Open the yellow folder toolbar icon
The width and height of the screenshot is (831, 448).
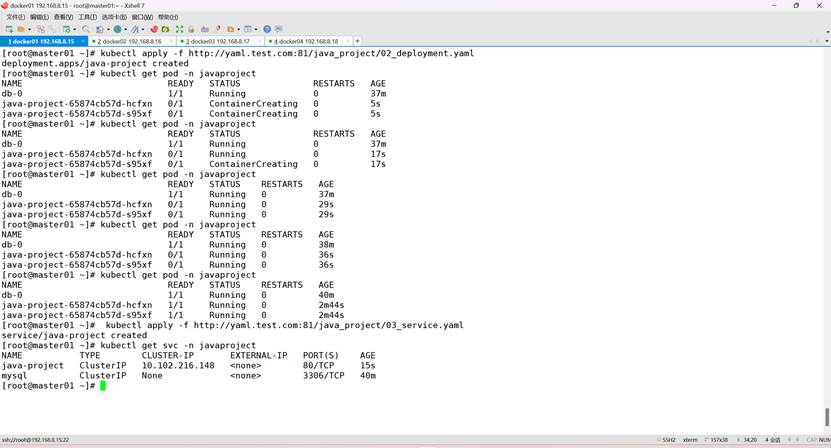[x=230, y=29]
